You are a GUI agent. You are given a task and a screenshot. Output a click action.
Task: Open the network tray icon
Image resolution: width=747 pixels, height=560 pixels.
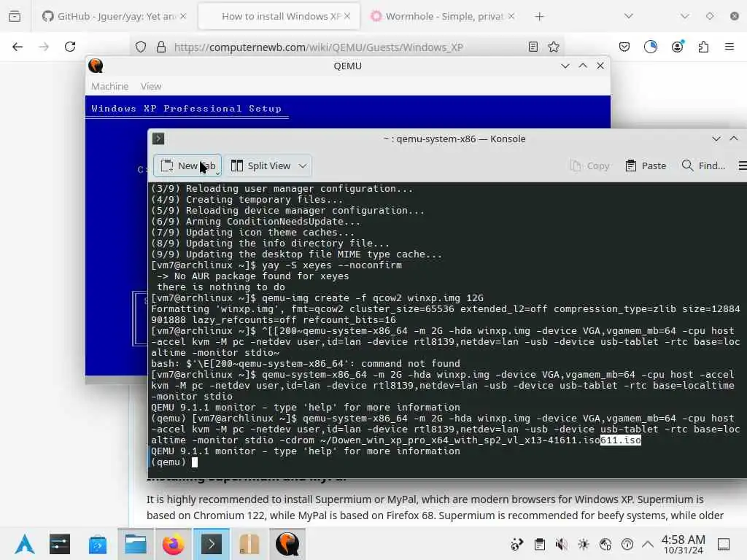coord(605,544)
